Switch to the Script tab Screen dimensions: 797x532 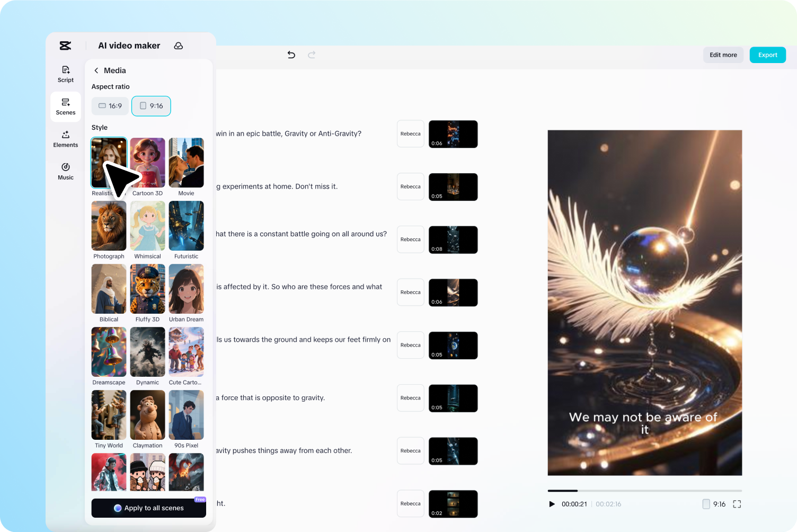(65, 74)
